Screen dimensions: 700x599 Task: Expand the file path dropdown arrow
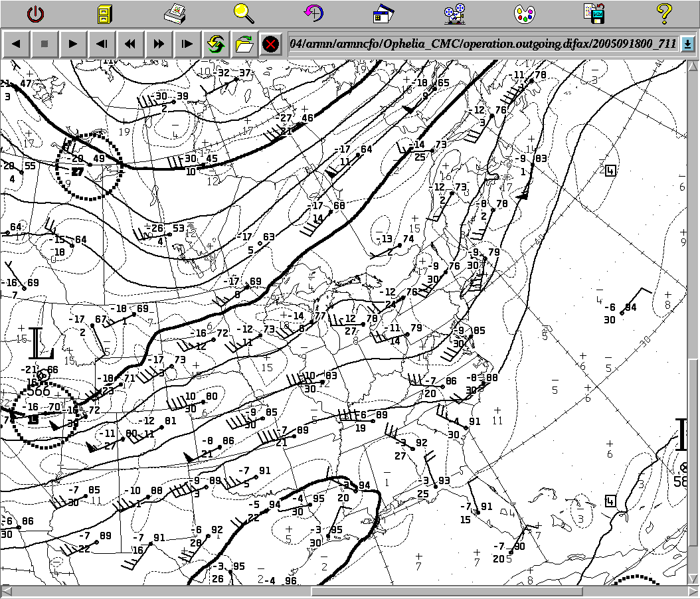687,44
